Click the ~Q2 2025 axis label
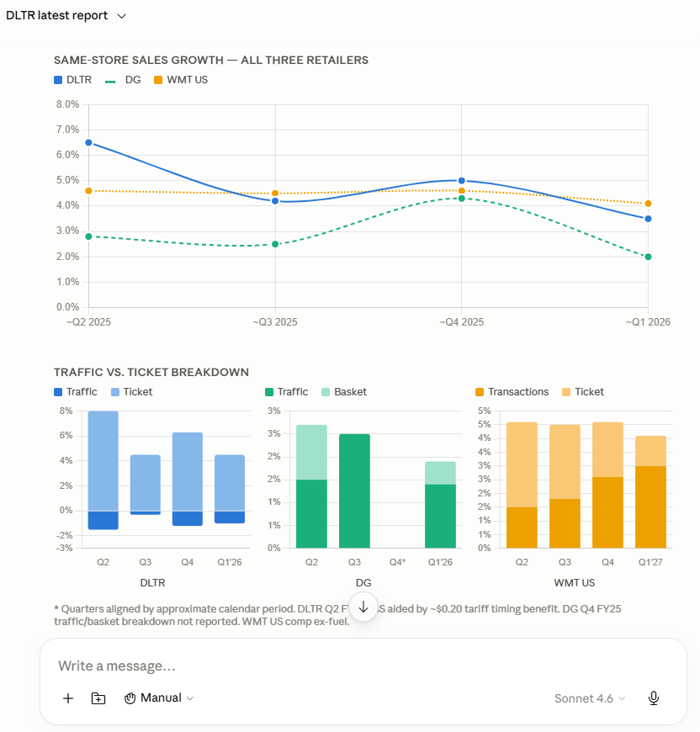The height and width of the screenshot is (732, 700). 88,322
